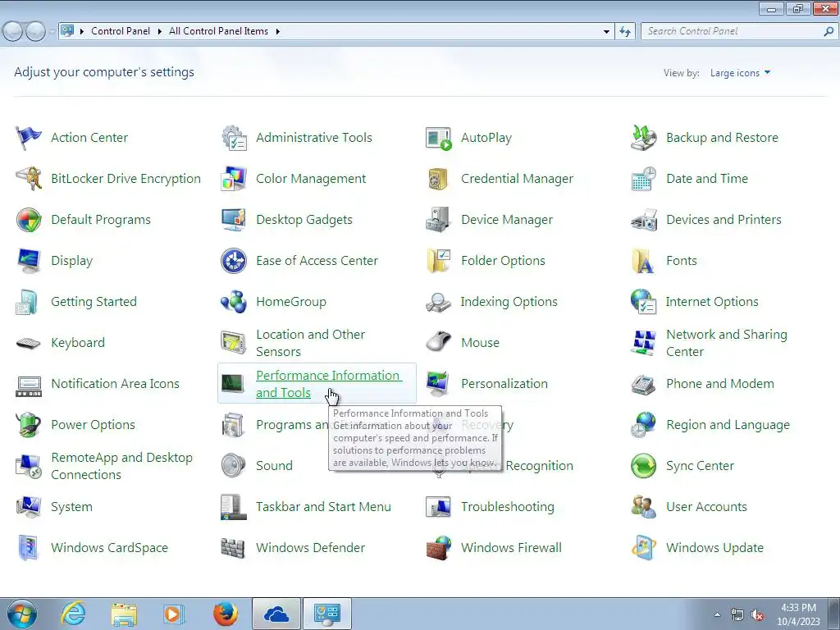The height and width of the screenshot is (630, 840).
Task: Open the Personalization link
Action: click(504, 384)
